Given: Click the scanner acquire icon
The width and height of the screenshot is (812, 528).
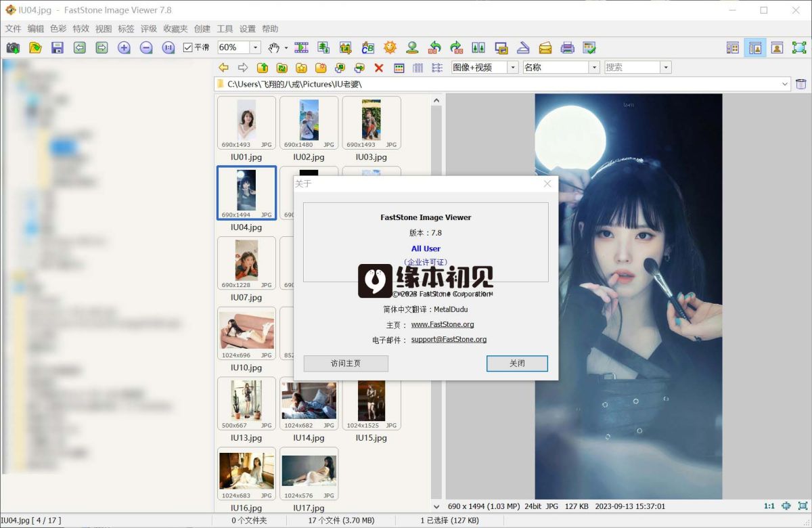Looking at the screenshot, I should [x=523, y=48].
